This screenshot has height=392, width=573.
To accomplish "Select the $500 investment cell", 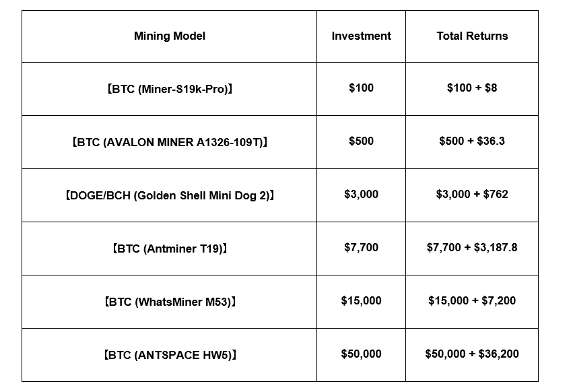I will (361, 141).
